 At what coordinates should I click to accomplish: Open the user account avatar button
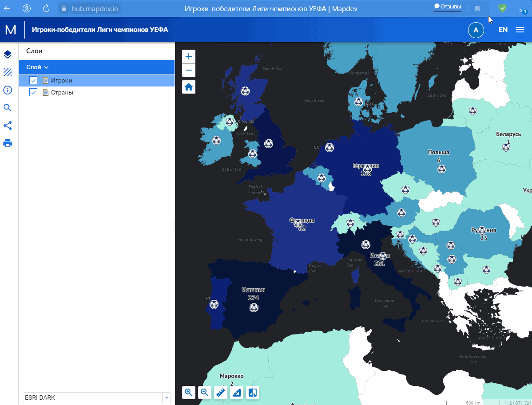(476, 30)
